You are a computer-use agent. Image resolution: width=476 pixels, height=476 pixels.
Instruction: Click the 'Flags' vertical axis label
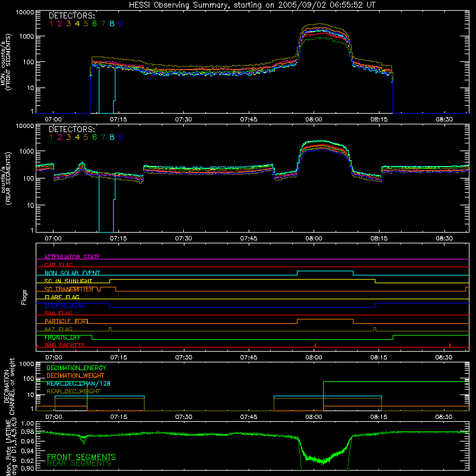(24, 297)
